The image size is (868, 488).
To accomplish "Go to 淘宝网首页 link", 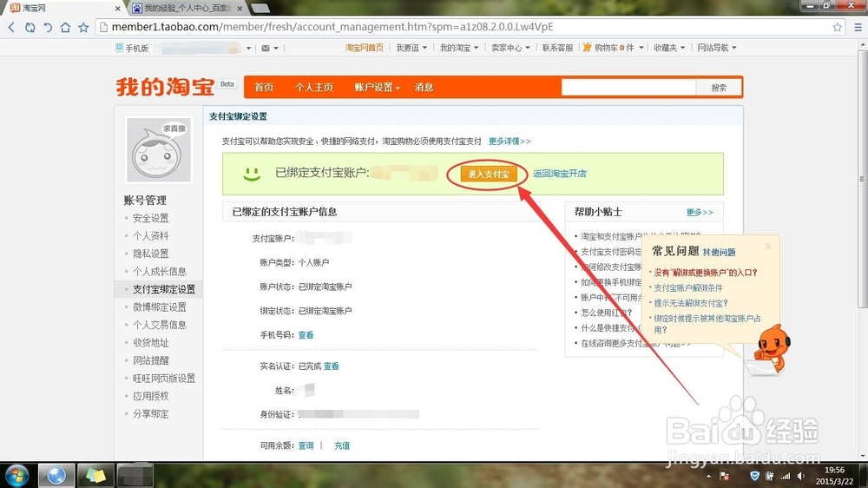I will click(364, 48).
